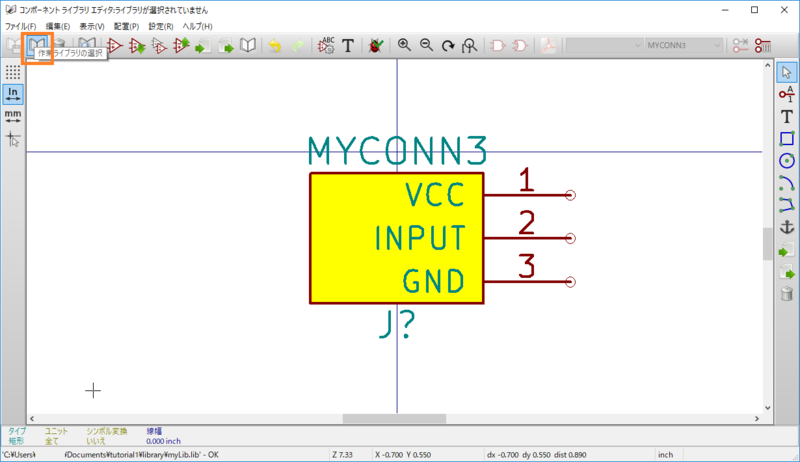
Task: Select the rectangle drawing tool
Action: (x=786, y=139)
